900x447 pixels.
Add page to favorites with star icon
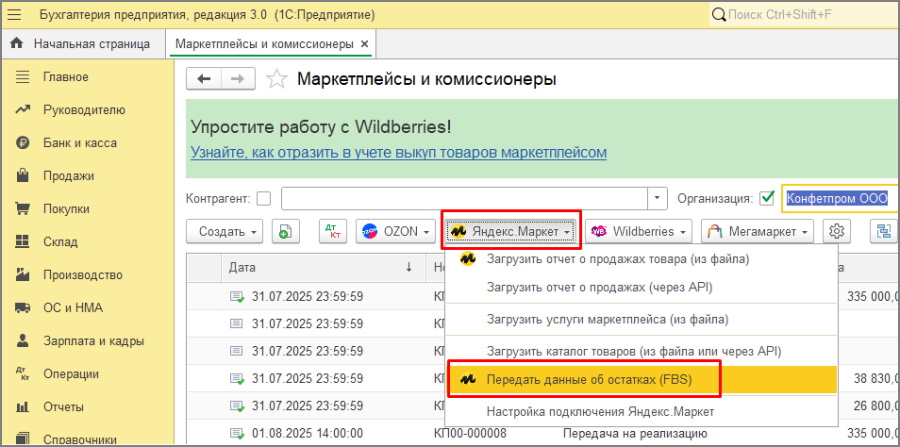coord(277,79)
